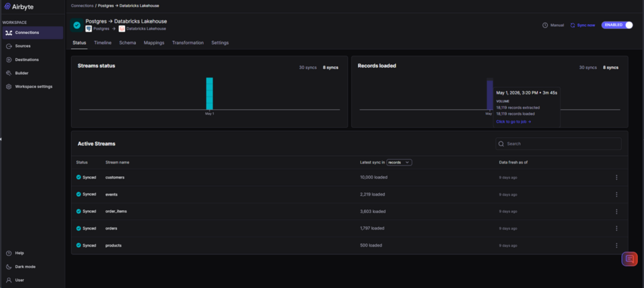Open the three-dot menu for events
This screenshot has width=644, height=288.
(616, 194)
